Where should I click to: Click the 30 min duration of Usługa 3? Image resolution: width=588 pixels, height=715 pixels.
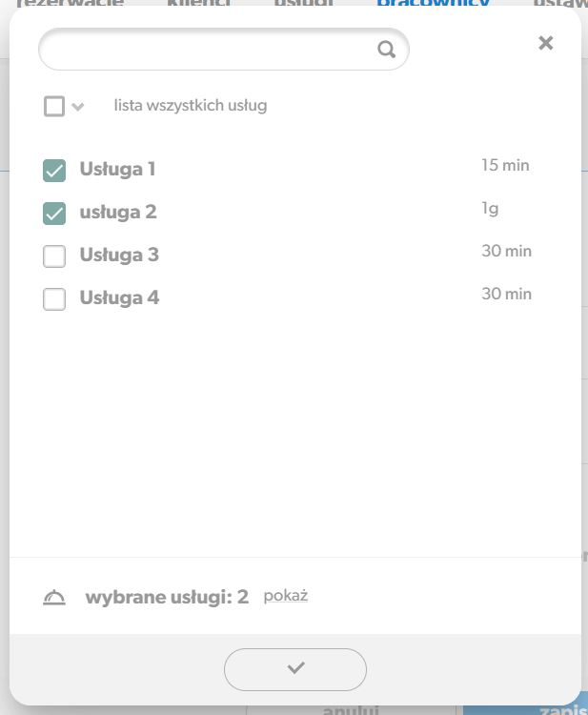pos(506,251)
